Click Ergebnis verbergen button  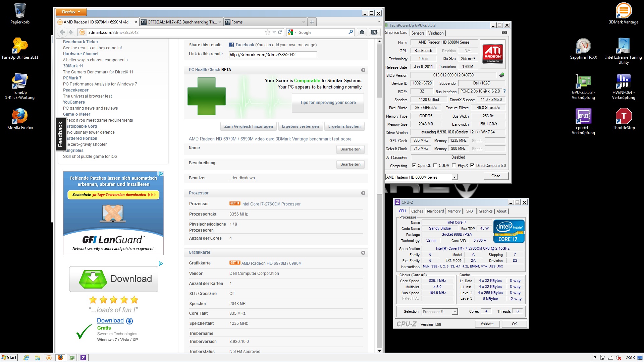[300, 126]
